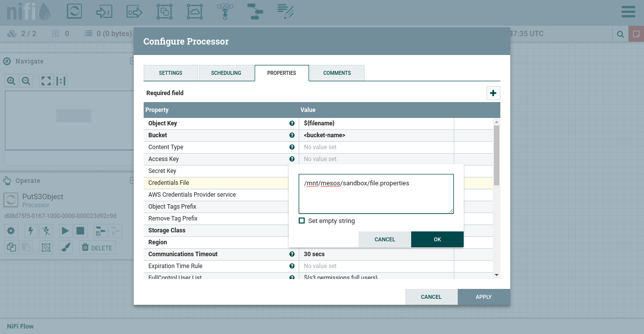Click the properties table scrollbar thumb
The height and width of the screenshot is (334, 644).
pyautogui.click(x=496, y=155)
